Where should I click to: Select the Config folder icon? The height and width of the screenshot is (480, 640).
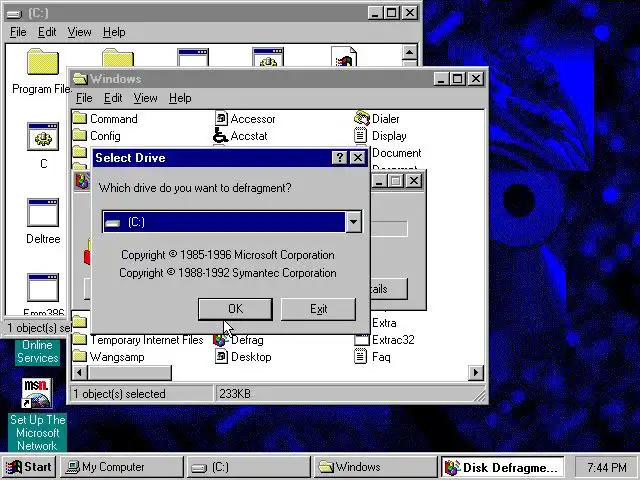coord(80,135)
